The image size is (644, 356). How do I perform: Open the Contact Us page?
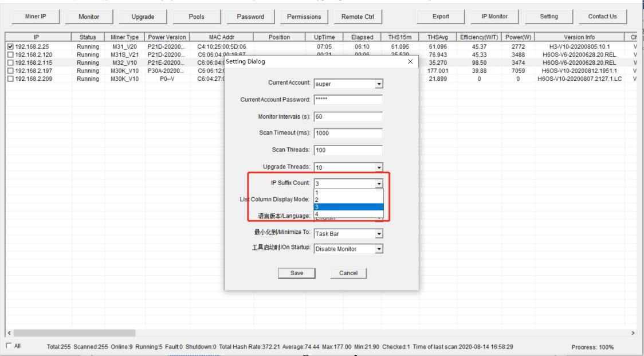(602, 17)
